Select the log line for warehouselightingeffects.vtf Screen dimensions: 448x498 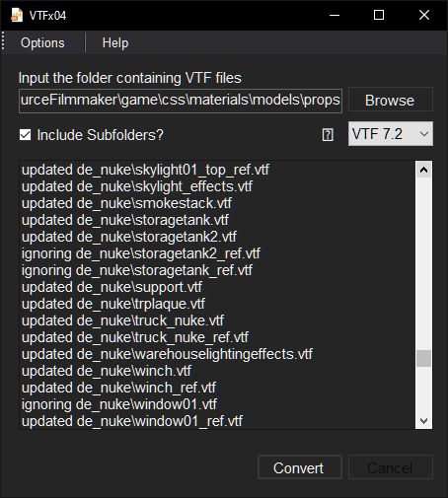[167, 354]
